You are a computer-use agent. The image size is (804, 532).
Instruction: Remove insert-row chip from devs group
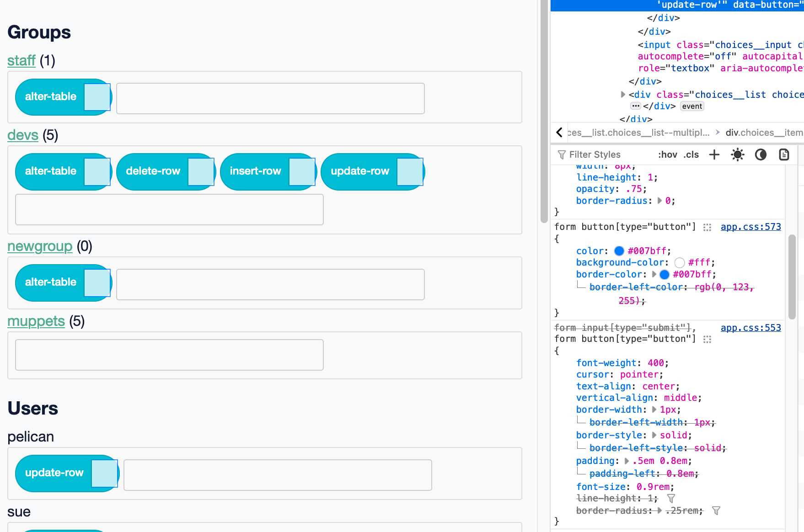(x=302, y=171)
